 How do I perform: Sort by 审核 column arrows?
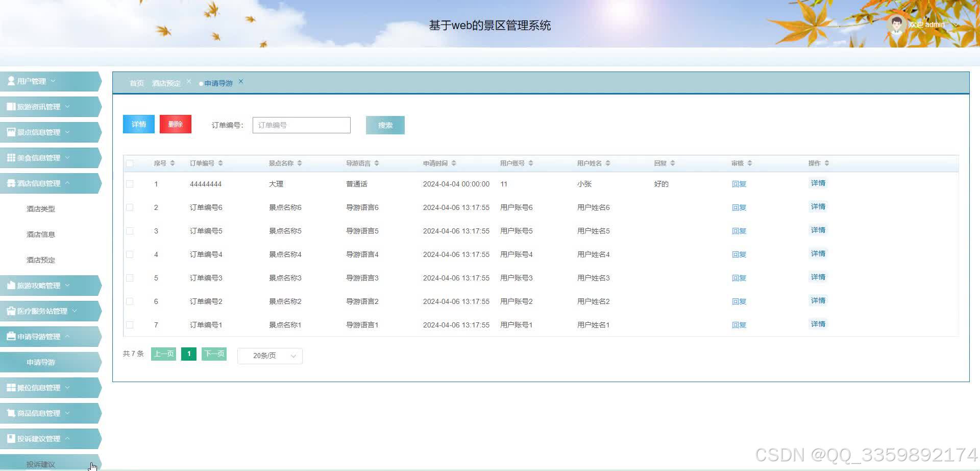click(750, 163)
